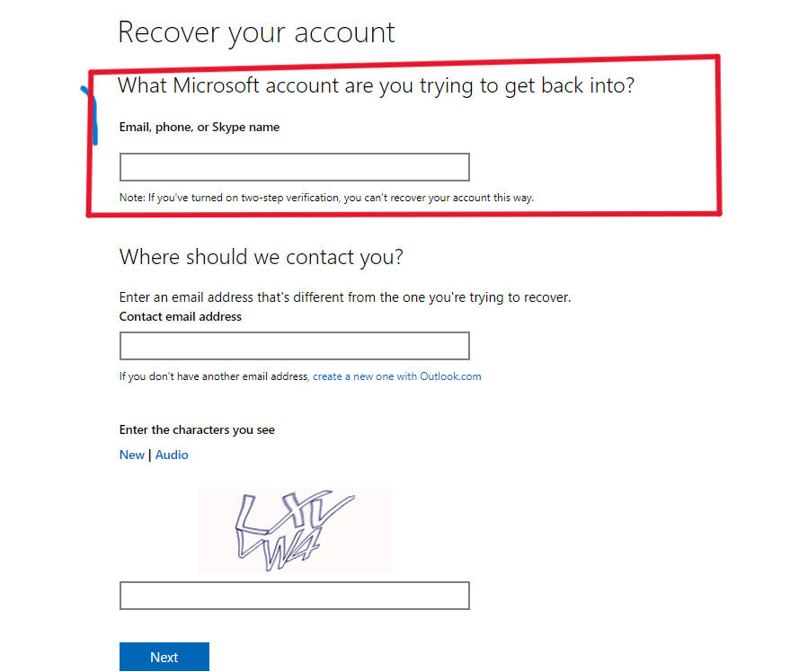Image resolution: width=790 pixels, height=672 pixels.
Task: Request a New captcha image
Action: tap(131, 455)
